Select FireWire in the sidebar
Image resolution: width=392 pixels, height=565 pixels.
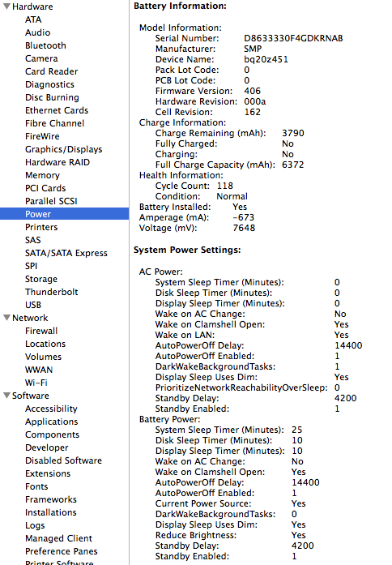pyautogui.click(x=42, y=136)
